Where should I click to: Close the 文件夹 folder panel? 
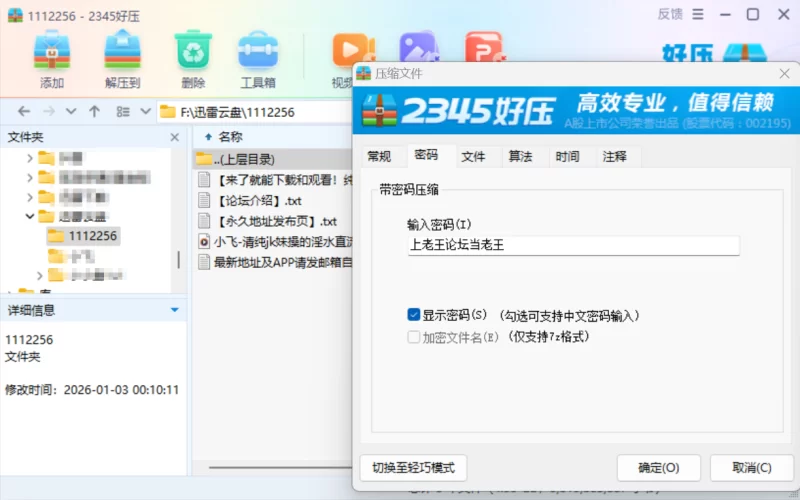[174, 137]
